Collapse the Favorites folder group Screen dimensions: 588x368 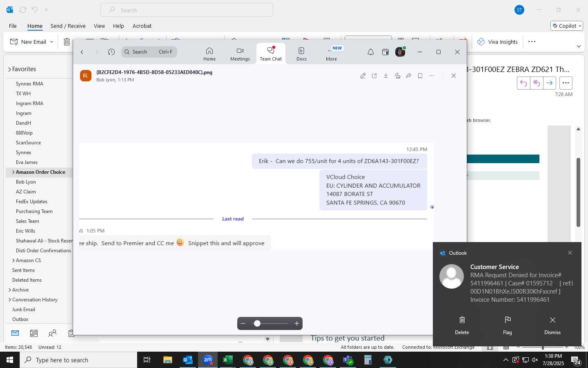9,70
